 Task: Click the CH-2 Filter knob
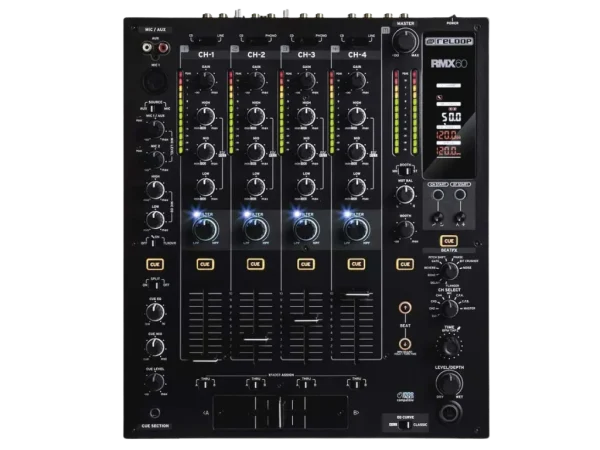(256, 229)
